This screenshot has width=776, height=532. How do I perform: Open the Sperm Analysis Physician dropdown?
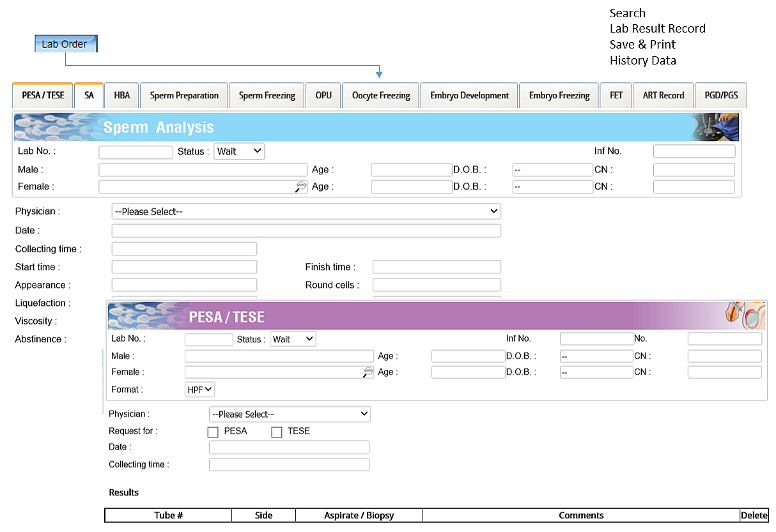[306, 211]
